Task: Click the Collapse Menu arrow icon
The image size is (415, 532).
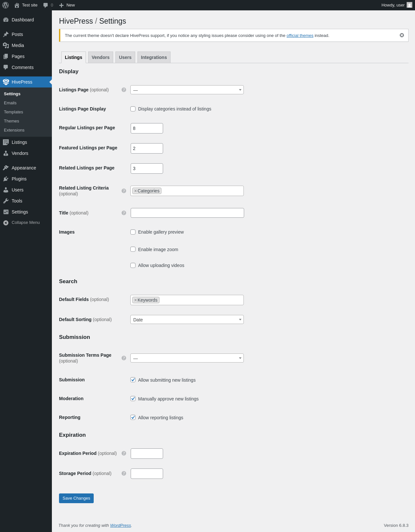Action: click(6, 223)
